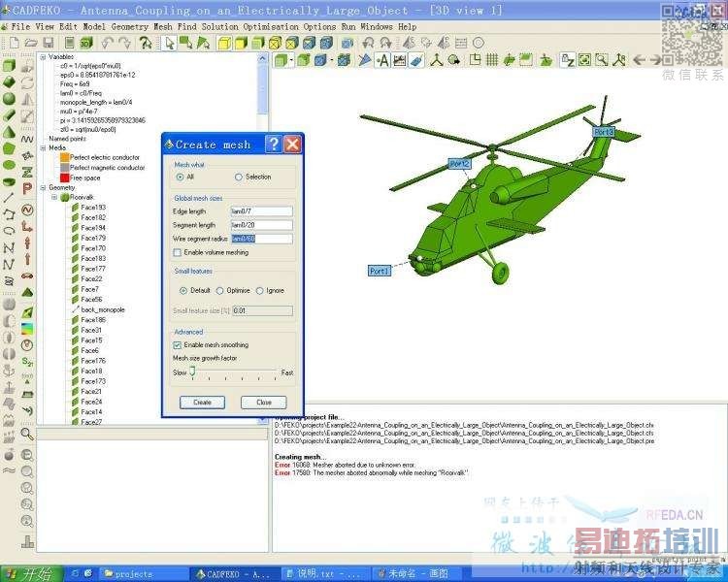Click the Create button in mesh dialog

(x=202, y=403)
